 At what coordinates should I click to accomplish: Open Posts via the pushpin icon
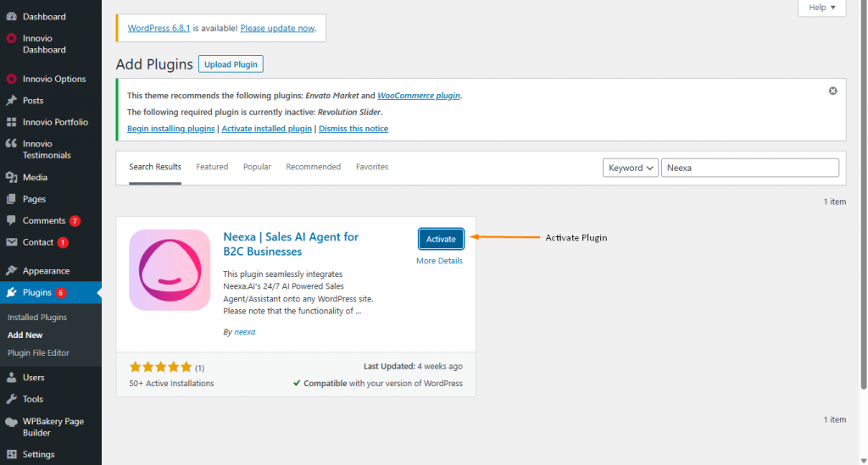11,100
